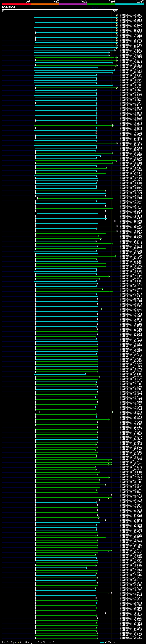
Task: Click the white query sequence bar
Action: tap(60, 9)
